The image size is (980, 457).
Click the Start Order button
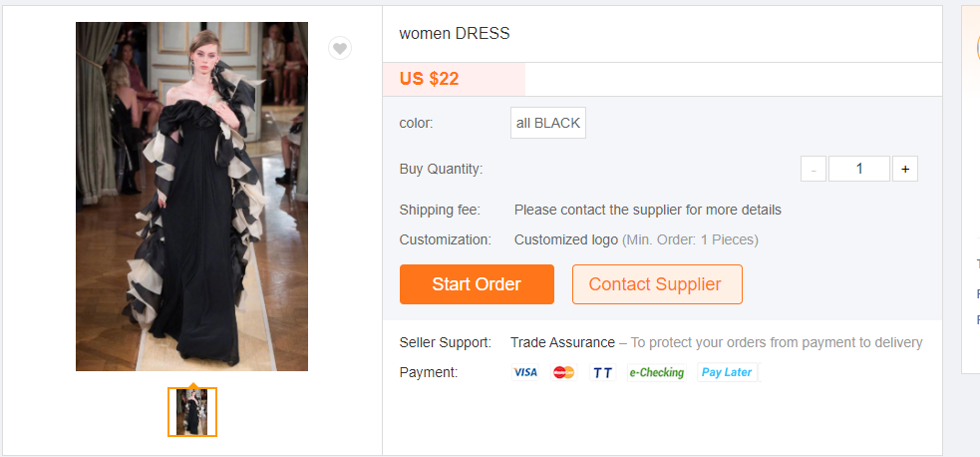pos(477,284)
